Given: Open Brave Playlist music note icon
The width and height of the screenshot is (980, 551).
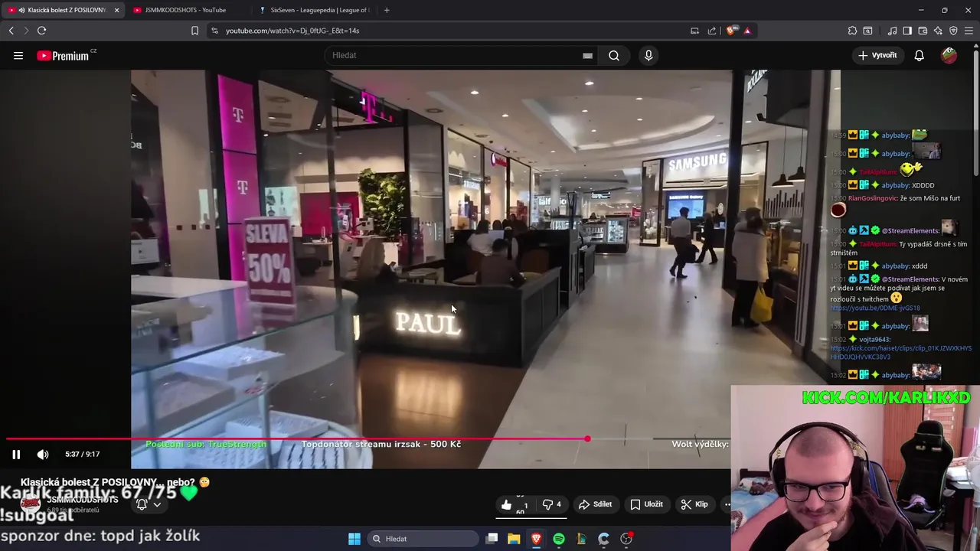Looking at the screenshot, I should point(892,31).
